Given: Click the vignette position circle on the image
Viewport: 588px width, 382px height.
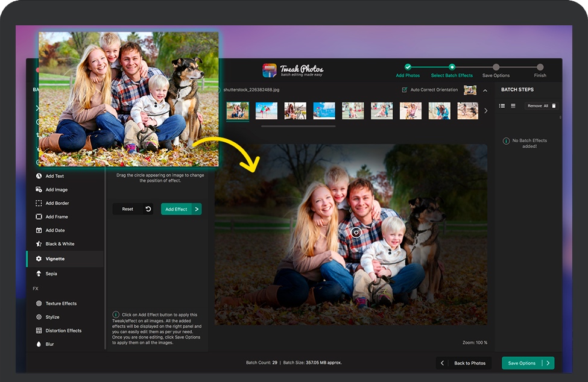Looking at the screenshot, I should [356, 232].
